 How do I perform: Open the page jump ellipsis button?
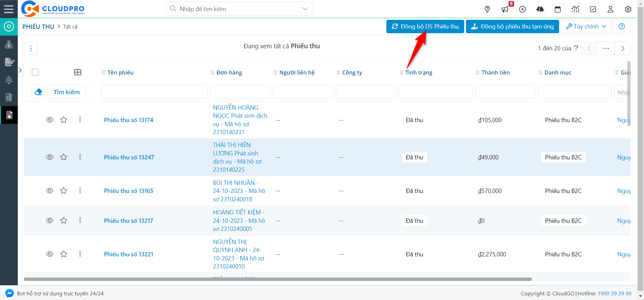coord(606,48)
